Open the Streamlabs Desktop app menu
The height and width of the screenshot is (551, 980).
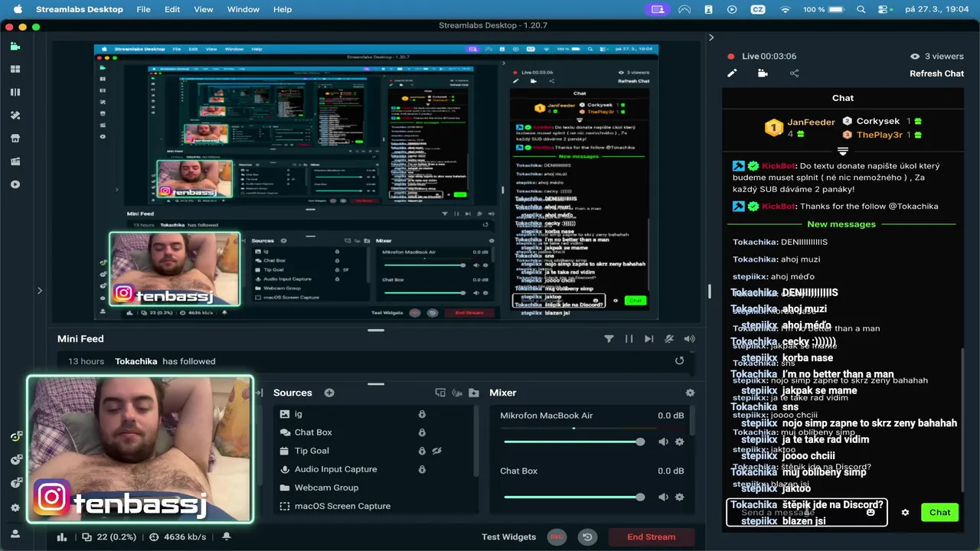(80, 9)
